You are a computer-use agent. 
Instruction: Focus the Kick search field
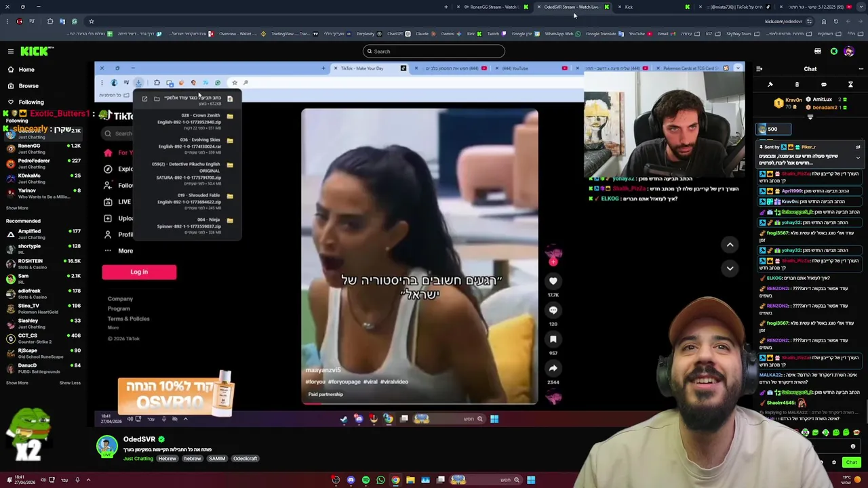(434, 52)
